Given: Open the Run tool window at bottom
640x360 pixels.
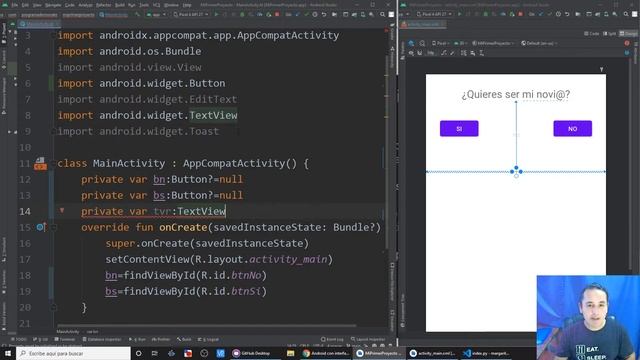Looking at the screenshot, I should tap(137, 340).
